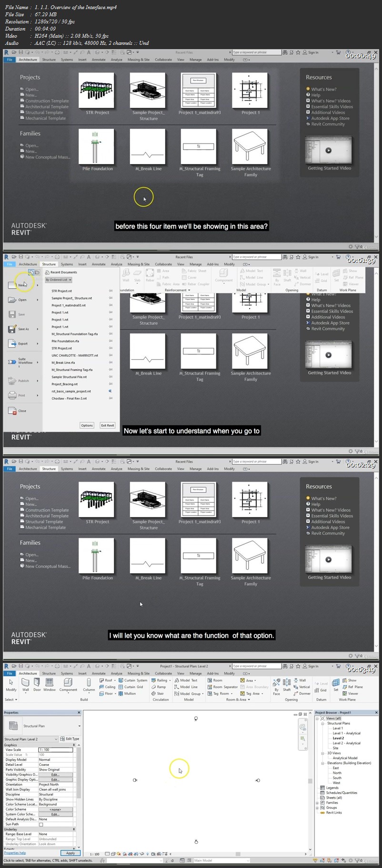The image size is (382, 868).
Task: Open the Annotate tab in the 00:01:39 frame
Action: coord(99,264)
